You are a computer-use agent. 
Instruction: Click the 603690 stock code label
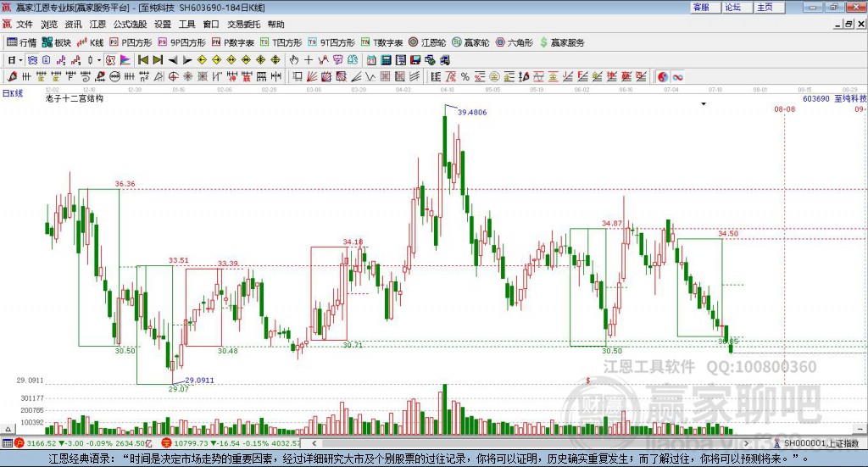(x=816, y=98)
